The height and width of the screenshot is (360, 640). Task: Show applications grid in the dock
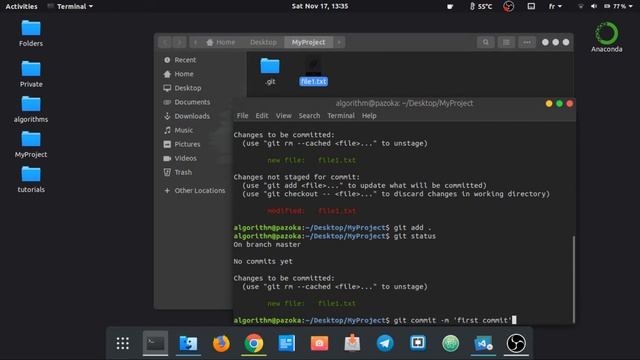click(x=122, y=343)
